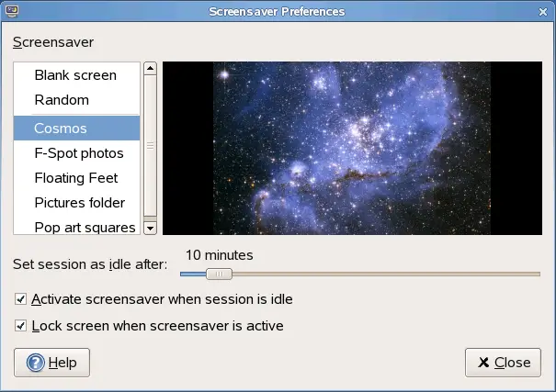Choose the Random screensaver option
556x392 pixels.
(x=62, y=100)
